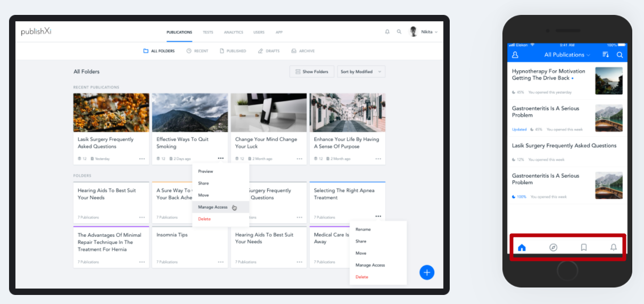Screen dimensions: 644x304
Task: Choose Move in the menu containing Preview
Action: pyautogui.click(x=220, y=195)
